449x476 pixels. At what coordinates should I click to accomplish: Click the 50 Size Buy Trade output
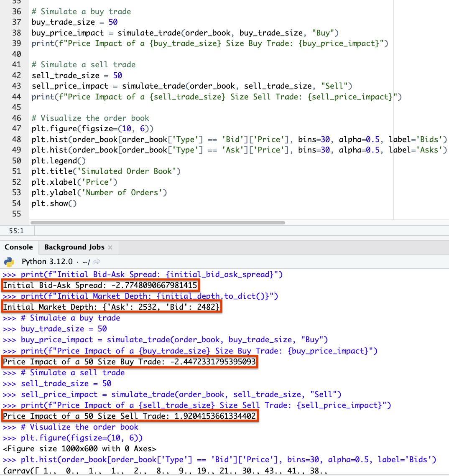pyautogui.click(x=130, y=362)
